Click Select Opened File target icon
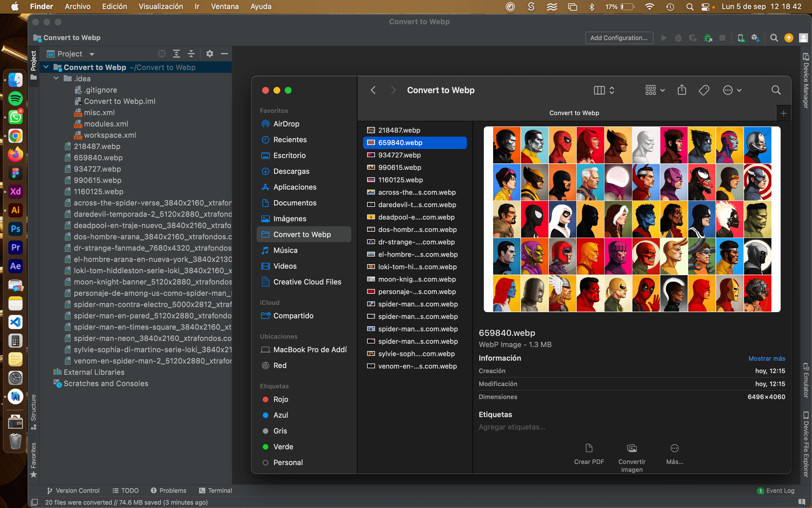The image size is (812, 508). (162, 54)
